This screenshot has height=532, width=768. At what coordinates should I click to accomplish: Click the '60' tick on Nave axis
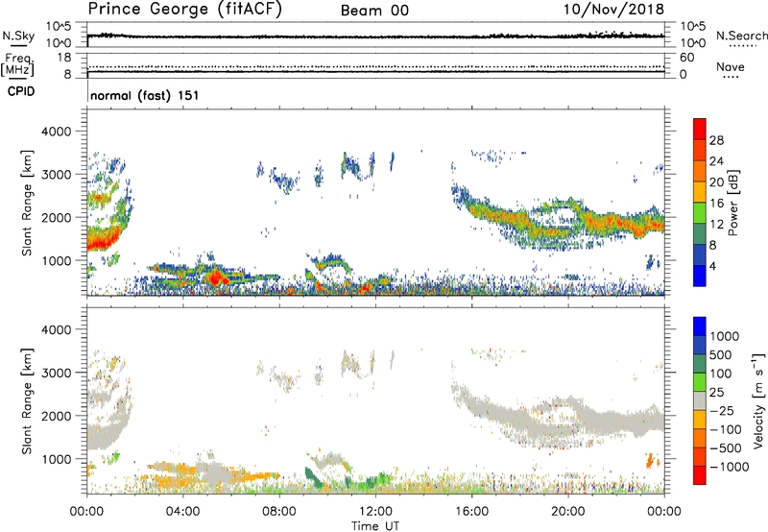click(686, 58)
